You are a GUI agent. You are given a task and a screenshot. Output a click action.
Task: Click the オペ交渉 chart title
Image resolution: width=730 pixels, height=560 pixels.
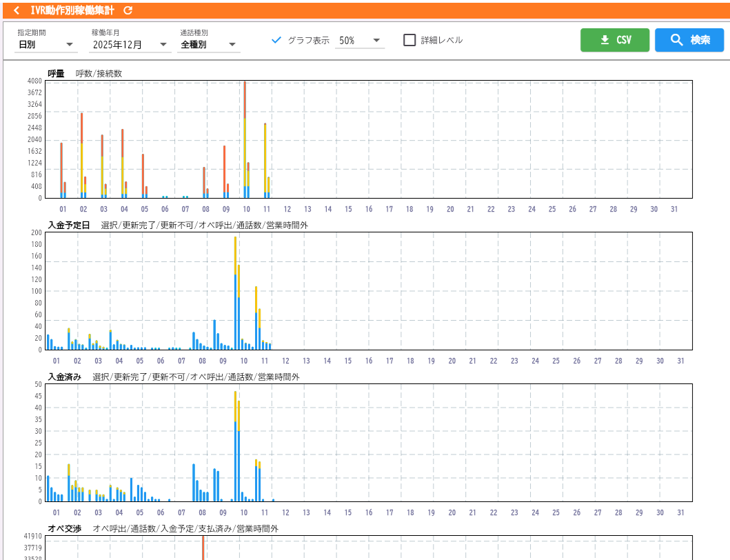[x=64, y=528]
